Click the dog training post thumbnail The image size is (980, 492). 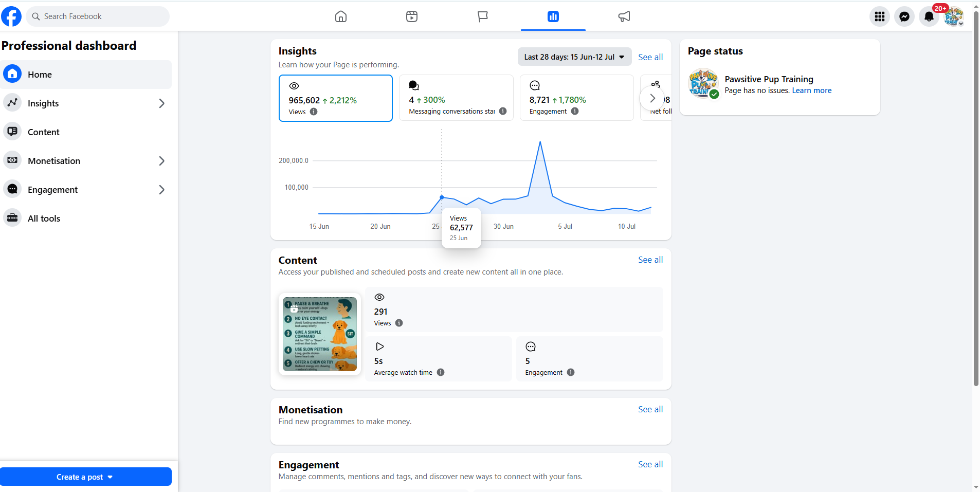320,334
